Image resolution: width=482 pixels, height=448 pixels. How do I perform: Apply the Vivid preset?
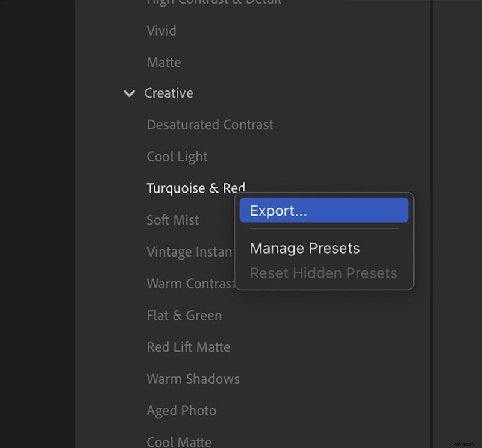(161, 30)
